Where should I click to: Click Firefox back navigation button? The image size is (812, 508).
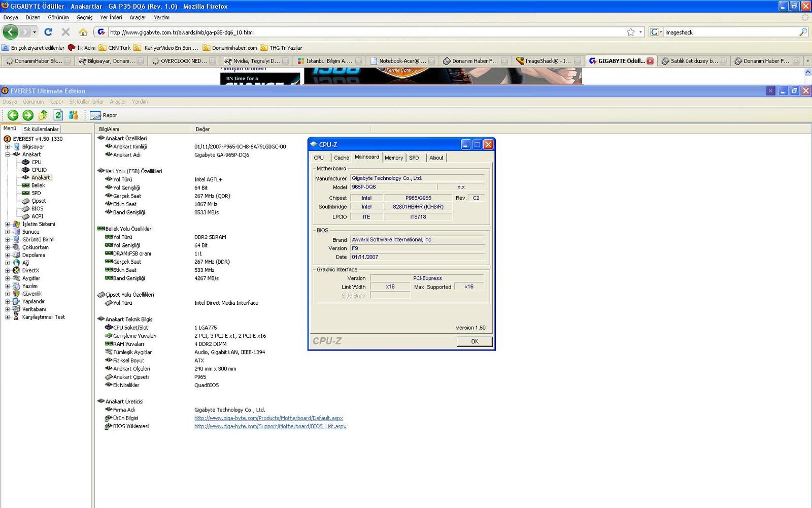pos(11,32)
